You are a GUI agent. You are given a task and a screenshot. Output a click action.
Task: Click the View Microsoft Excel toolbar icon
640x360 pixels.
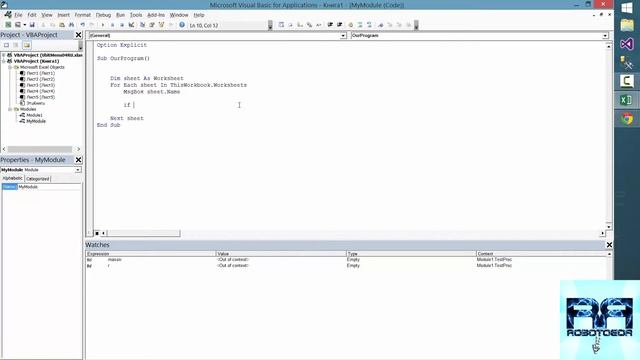[8, 25]
